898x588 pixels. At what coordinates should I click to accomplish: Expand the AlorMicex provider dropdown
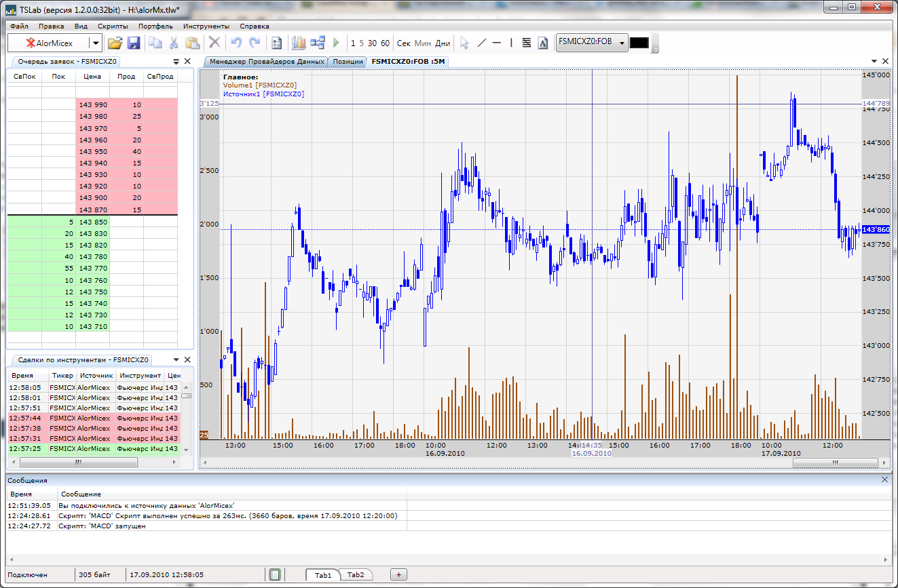(96, 43)
